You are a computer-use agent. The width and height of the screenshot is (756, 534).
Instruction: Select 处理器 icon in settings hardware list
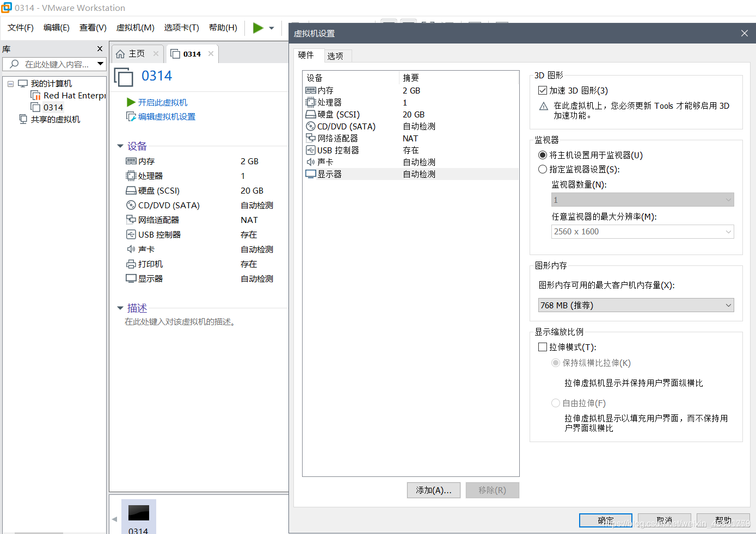(311, 103)
